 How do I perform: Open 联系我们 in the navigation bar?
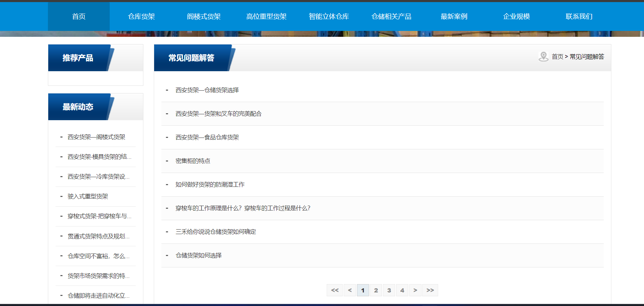tap(579, 16)
